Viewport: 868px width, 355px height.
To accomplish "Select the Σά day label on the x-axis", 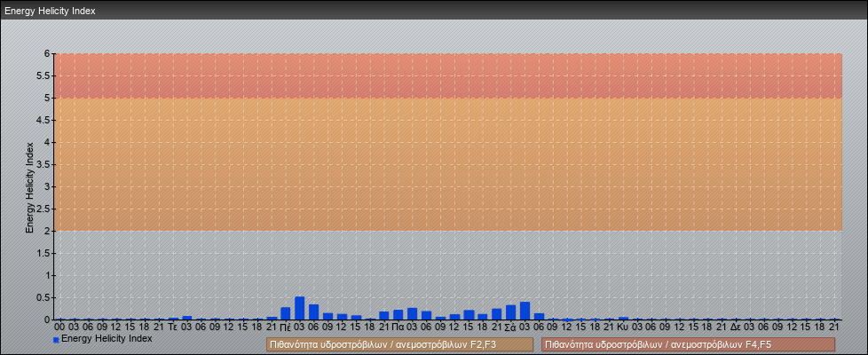I will tap(510, 327).
